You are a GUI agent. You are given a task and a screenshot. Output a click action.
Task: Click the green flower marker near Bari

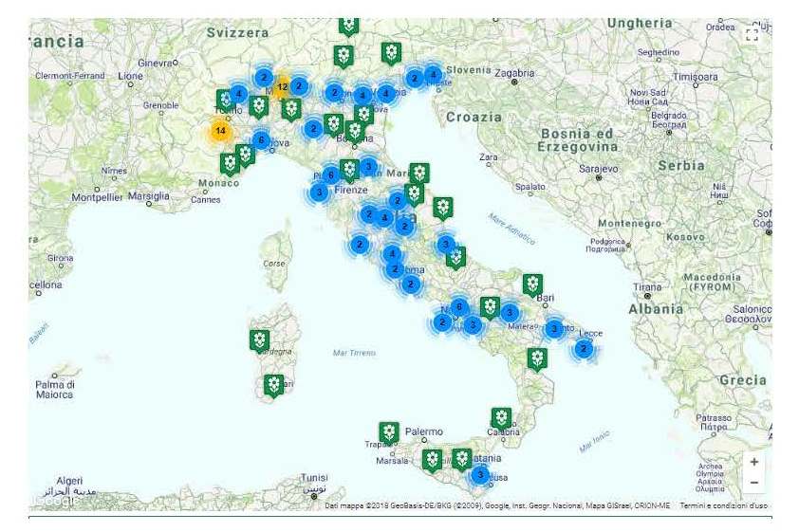[x=533, y=284]
